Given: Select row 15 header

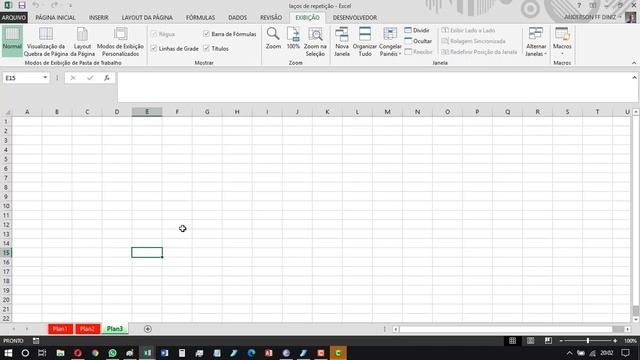Looking at the screenshot, I should pos(6,253).
